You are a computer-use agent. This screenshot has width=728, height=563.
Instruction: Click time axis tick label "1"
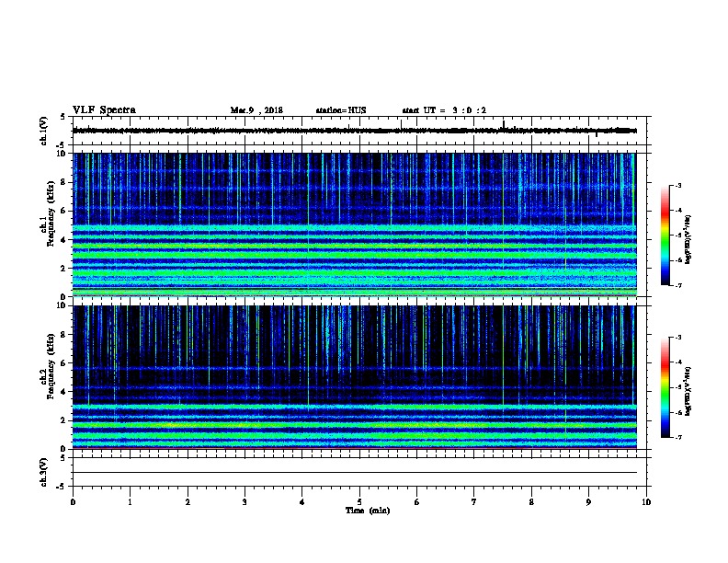pos(130,502)
